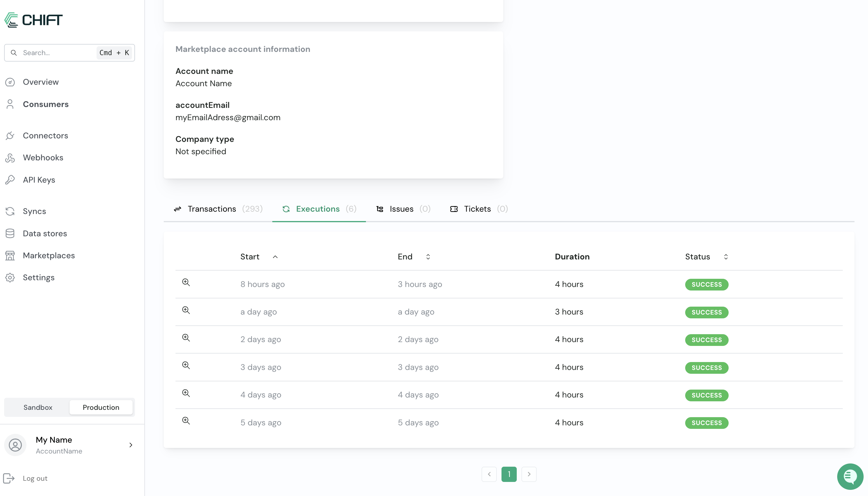Screen dimensions: 868x496
Task: Click the Log out icon
Action: 9,478
